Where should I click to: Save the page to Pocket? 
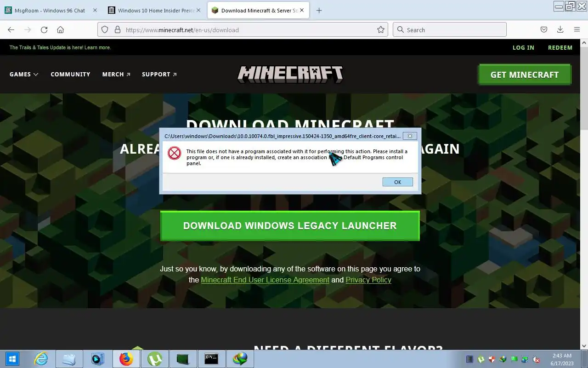coord(544,29)
